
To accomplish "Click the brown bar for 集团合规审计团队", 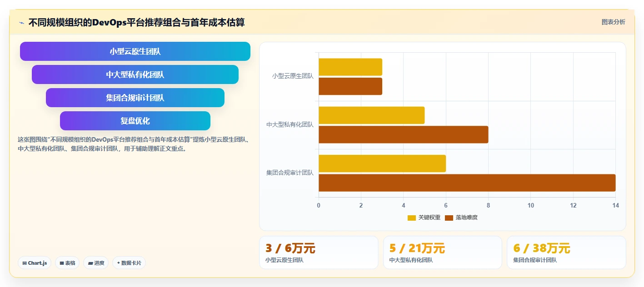I will click(467, 183).
